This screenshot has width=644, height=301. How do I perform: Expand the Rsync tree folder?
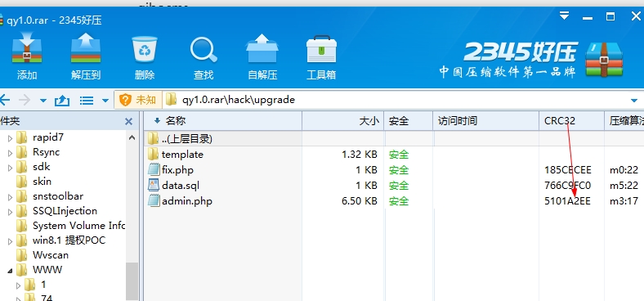pos(11,153)
